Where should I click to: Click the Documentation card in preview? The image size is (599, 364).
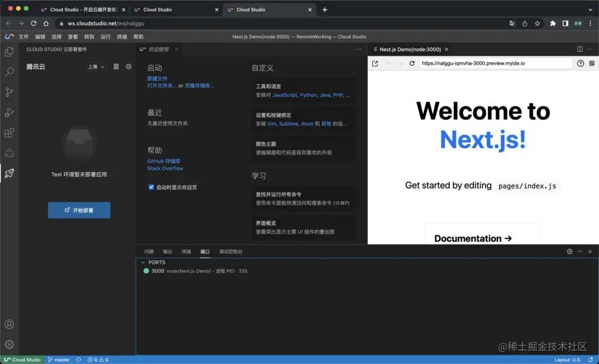[x=483, y=234]
